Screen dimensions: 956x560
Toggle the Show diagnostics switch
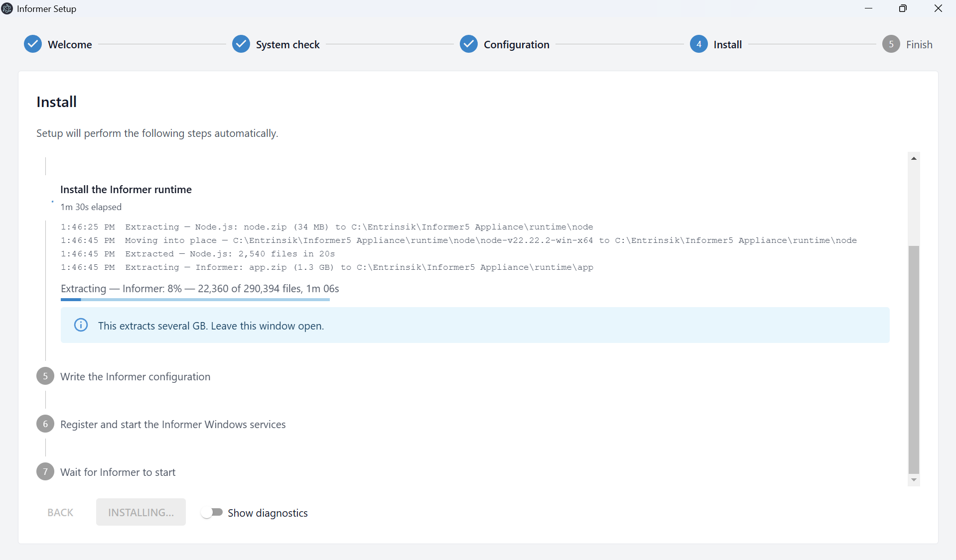tap(212, 512)
